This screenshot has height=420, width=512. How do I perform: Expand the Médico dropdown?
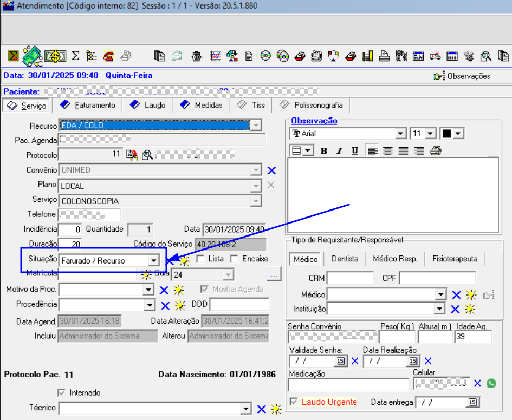(x=441, y=295)
